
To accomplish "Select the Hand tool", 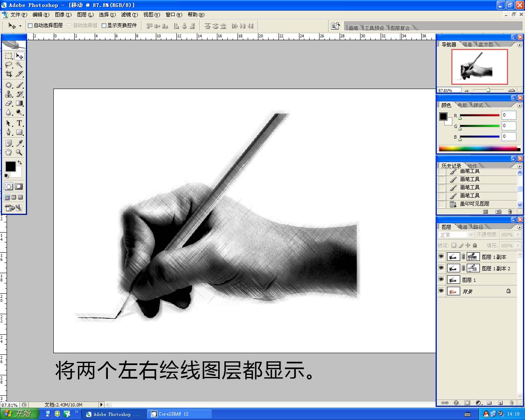I will [9, 152].
